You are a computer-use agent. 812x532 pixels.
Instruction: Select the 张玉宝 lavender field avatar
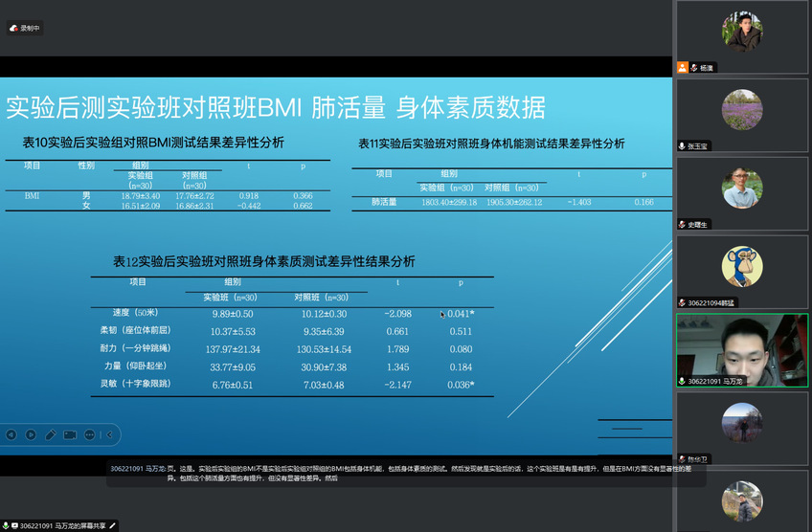(742, 110)
